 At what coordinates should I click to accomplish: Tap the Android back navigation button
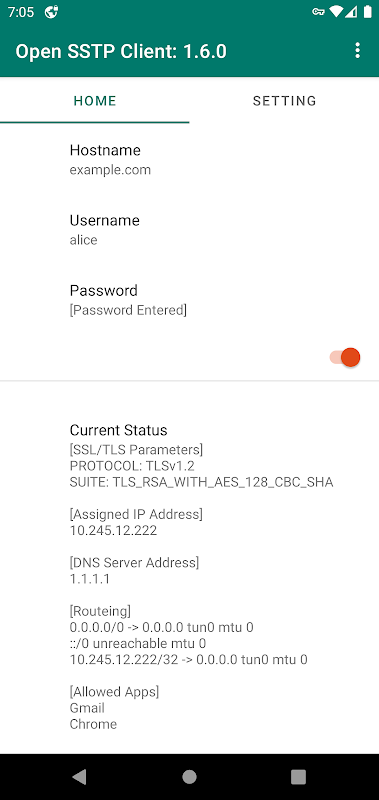(79, 777)
